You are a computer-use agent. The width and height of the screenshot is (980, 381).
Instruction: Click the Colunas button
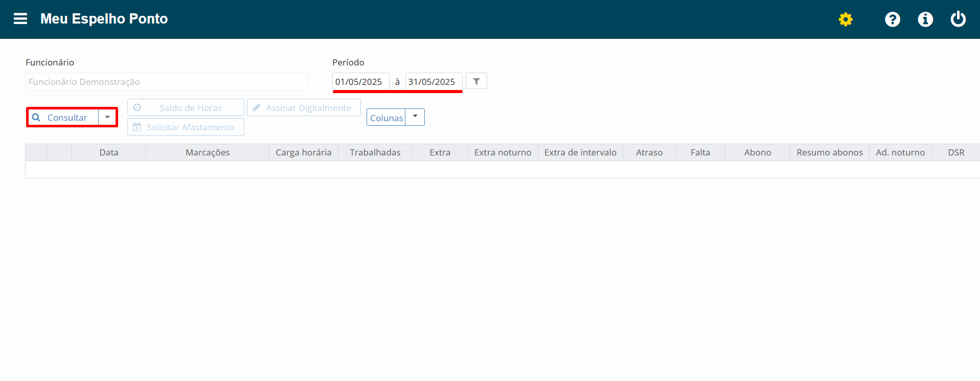point(386,118)
